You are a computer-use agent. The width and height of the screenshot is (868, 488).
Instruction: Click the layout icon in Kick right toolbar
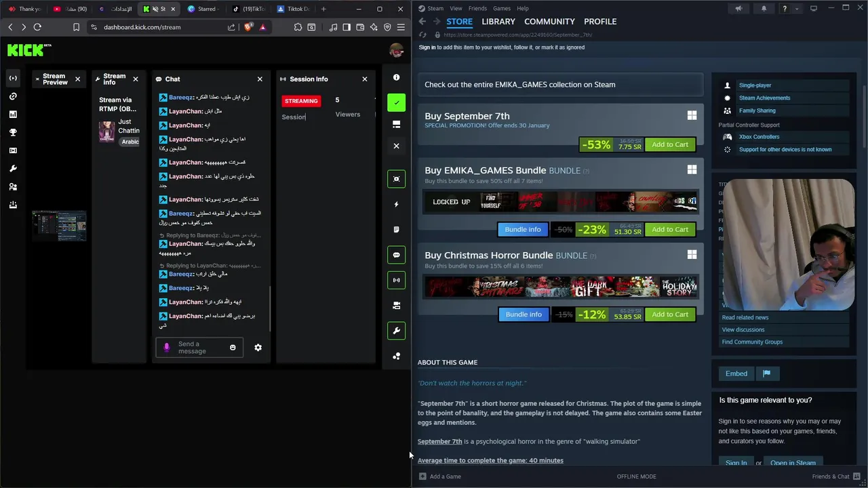click(x=397, y=124)
